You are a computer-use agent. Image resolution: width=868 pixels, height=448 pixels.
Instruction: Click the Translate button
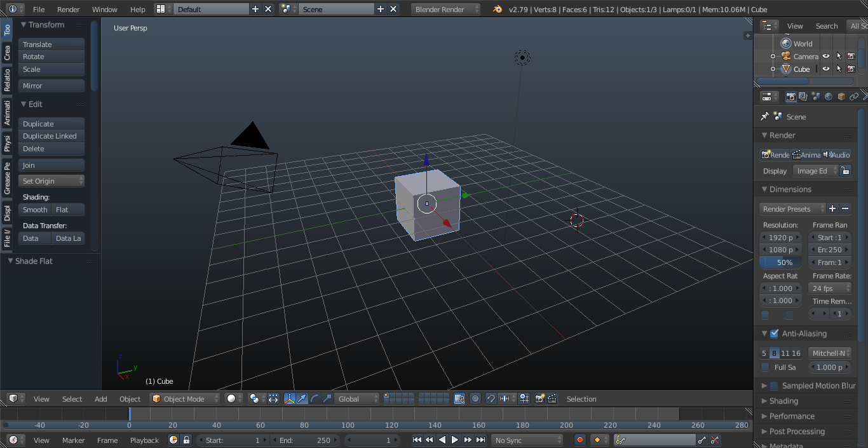click(51, 44)
